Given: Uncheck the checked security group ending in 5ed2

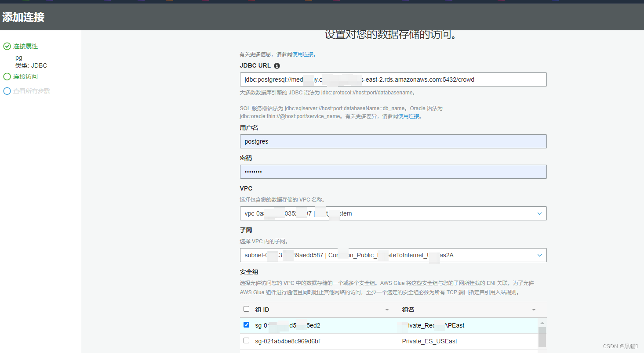Looking at the screenshot, I should [x=246, y=325].
